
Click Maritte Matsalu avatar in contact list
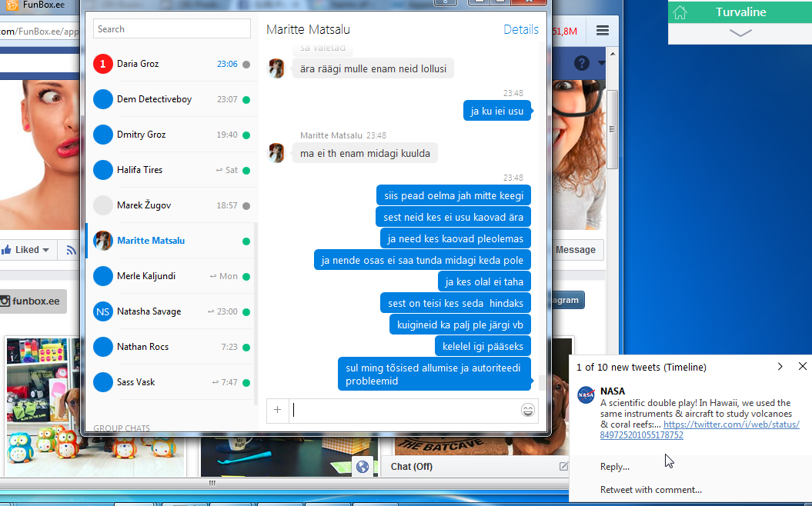[103, 241]
